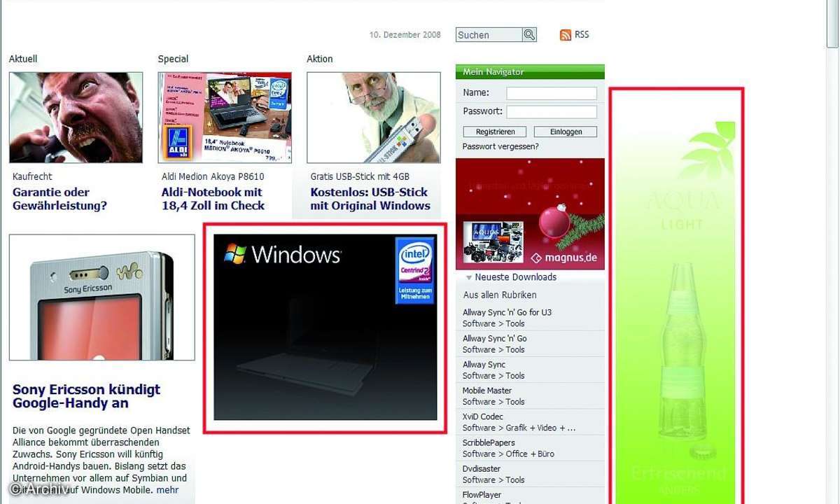
Task: Open the plain 'Allway Sync' download
Action: click(x=484, y=365)
